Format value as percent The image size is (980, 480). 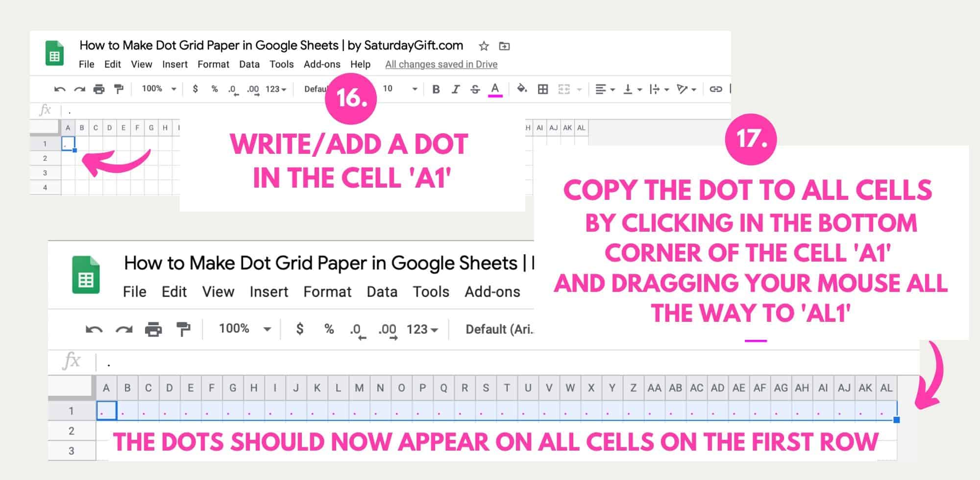click(214, 89)
